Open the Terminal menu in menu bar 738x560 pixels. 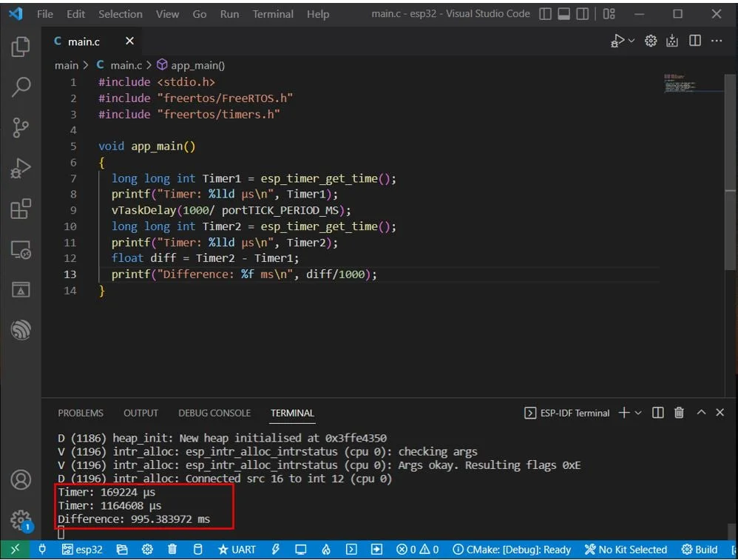point(273,14)
